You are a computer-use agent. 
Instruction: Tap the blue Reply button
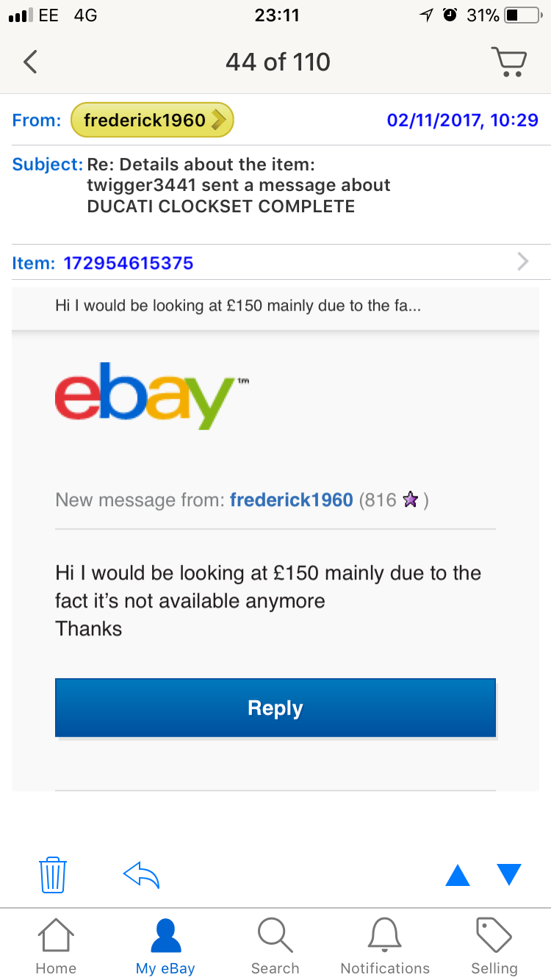pyautogui.click(x=275, y=707)
